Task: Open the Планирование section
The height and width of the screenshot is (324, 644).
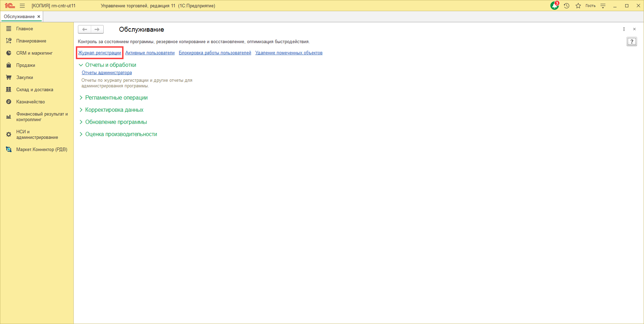Action: [x=31, y=41]
